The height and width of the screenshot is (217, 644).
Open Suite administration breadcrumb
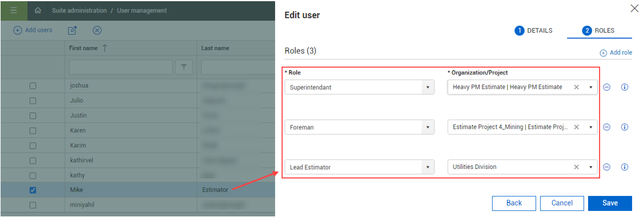(79, 10)
